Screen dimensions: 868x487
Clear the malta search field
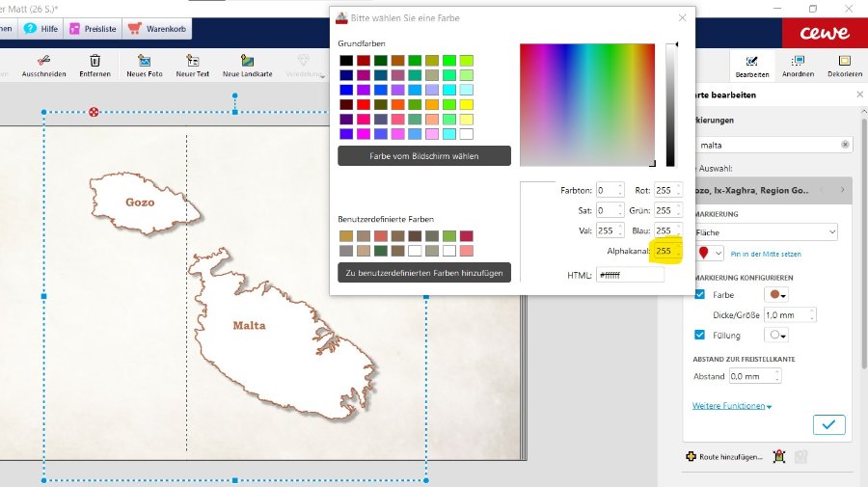coord(845,145)
